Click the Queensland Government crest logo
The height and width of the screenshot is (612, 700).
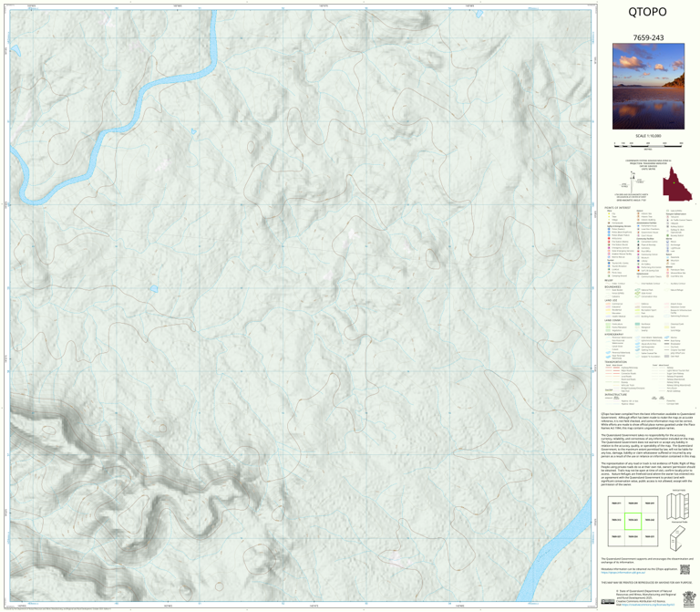click(688, 598)
